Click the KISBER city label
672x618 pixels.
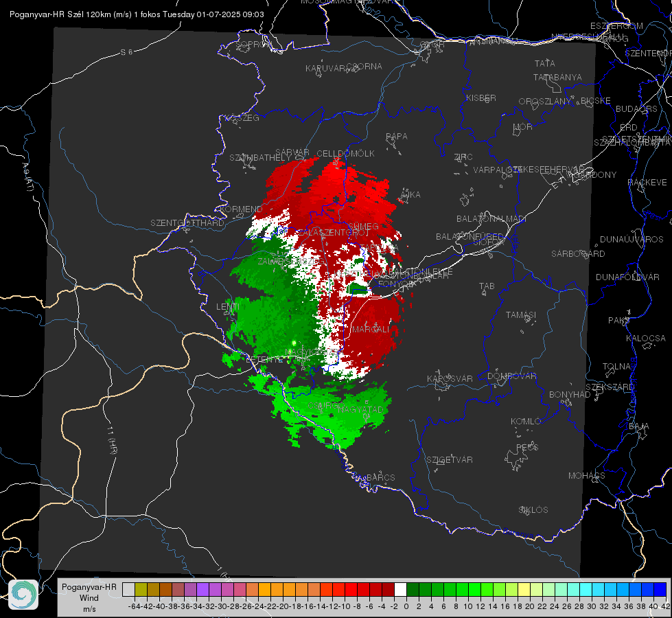pyautogui.click(x=481, y=98)
